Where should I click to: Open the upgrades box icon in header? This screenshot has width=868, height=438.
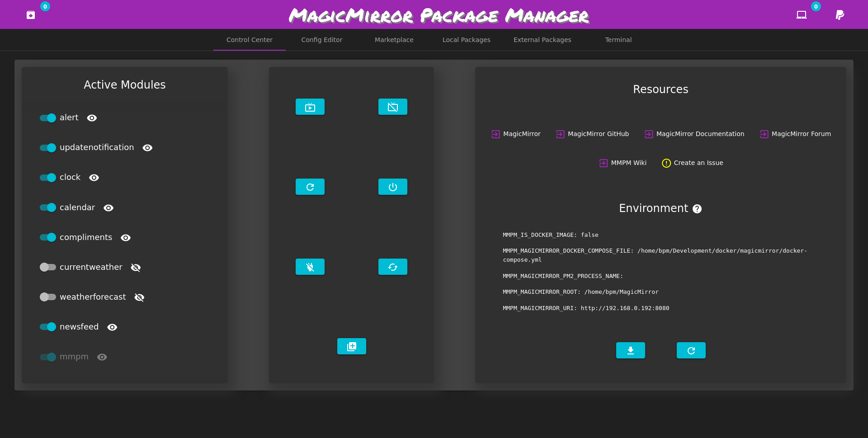point(31,15)
